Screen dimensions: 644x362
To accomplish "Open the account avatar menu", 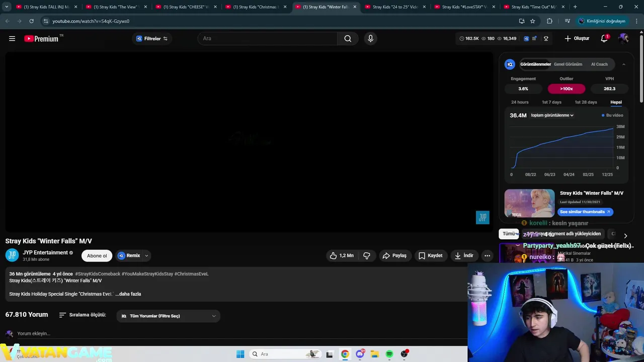I will (x=623, y=39).
